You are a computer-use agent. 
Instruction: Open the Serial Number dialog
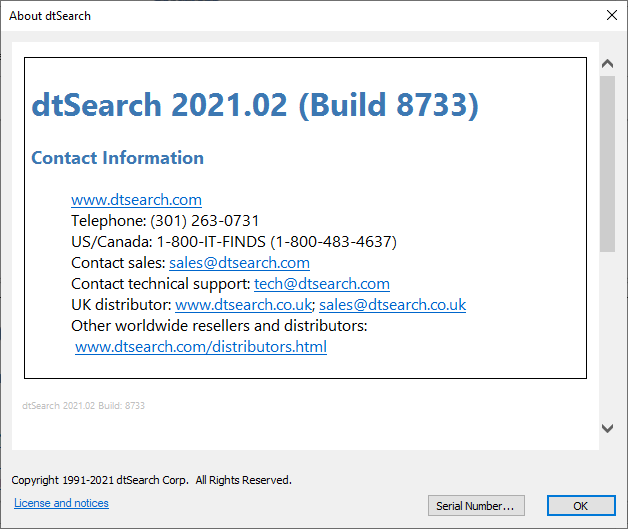coord(476,506)
